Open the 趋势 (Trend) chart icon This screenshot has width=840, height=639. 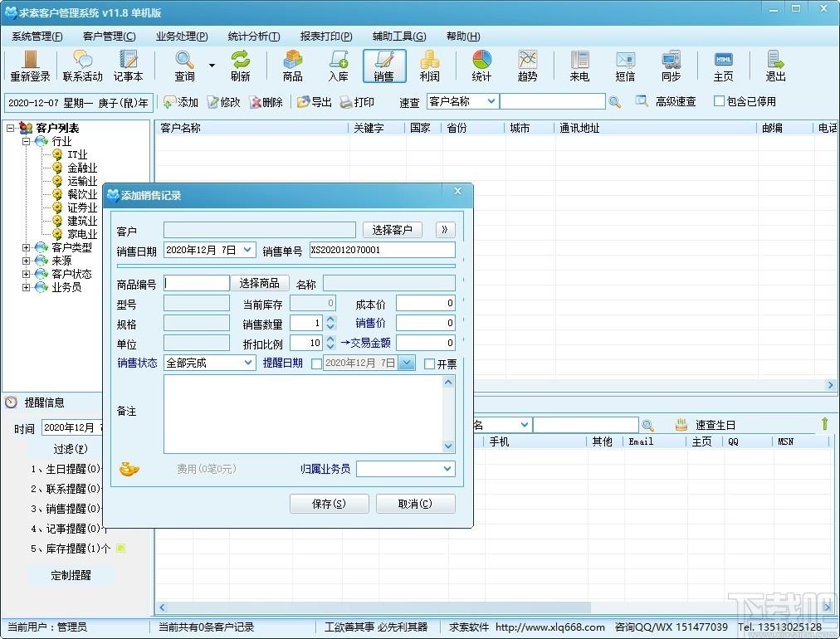pyautogui.click(x=527, y=66)
